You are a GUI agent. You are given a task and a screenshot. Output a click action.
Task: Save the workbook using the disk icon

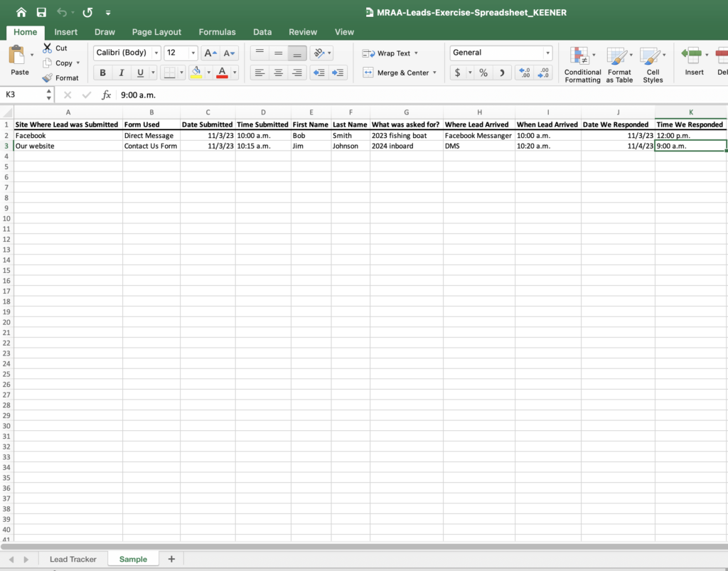click(x=41, y=13)
